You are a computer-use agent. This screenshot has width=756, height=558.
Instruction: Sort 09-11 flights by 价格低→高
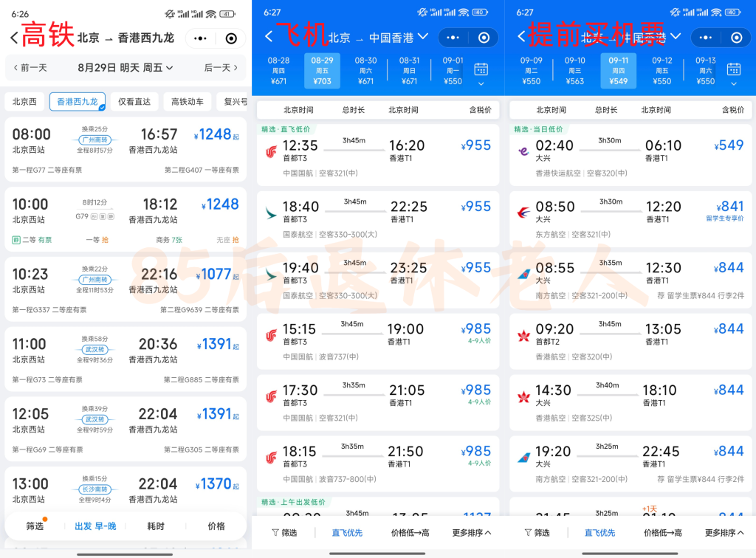coord(663,532)
